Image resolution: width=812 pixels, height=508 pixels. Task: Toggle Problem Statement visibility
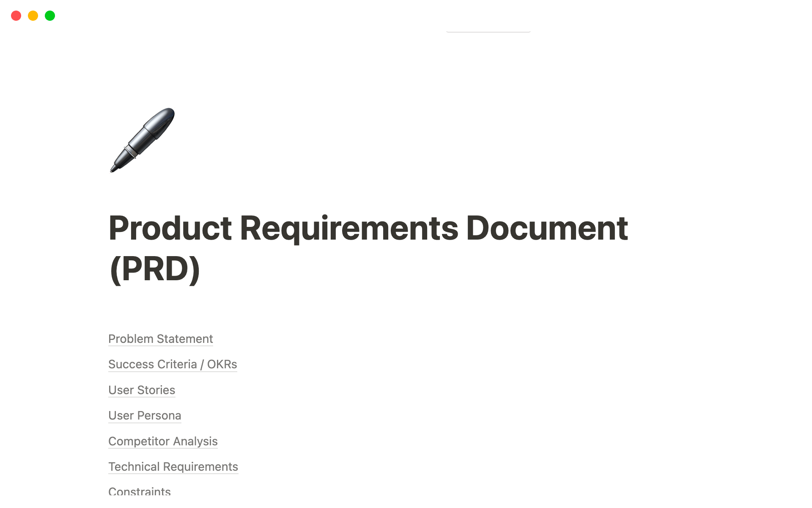coord(161,338)
